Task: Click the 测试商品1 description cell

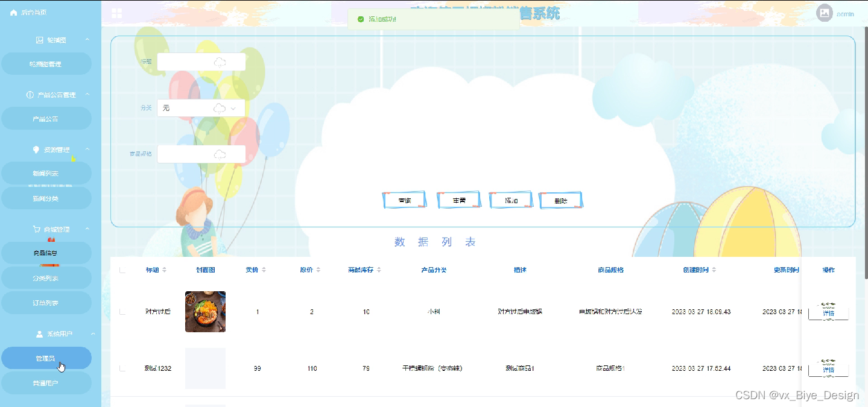Action: (519, 368)
